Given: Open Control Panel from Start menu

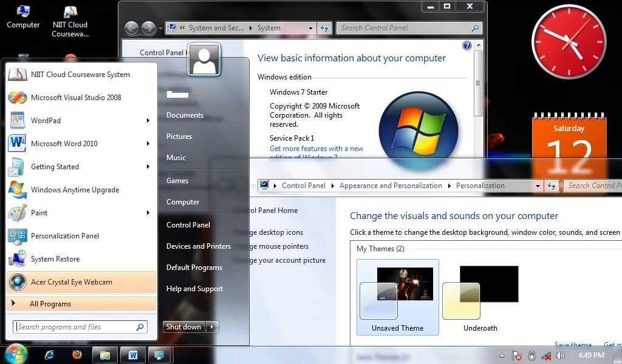Looking at the screenshot, I should point(188,225).
